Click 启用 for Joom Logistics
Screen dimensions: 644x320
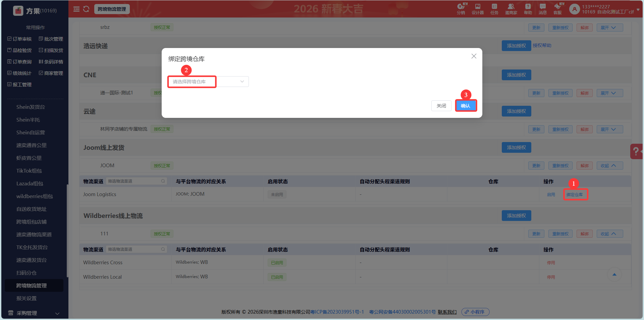[551, 194]
